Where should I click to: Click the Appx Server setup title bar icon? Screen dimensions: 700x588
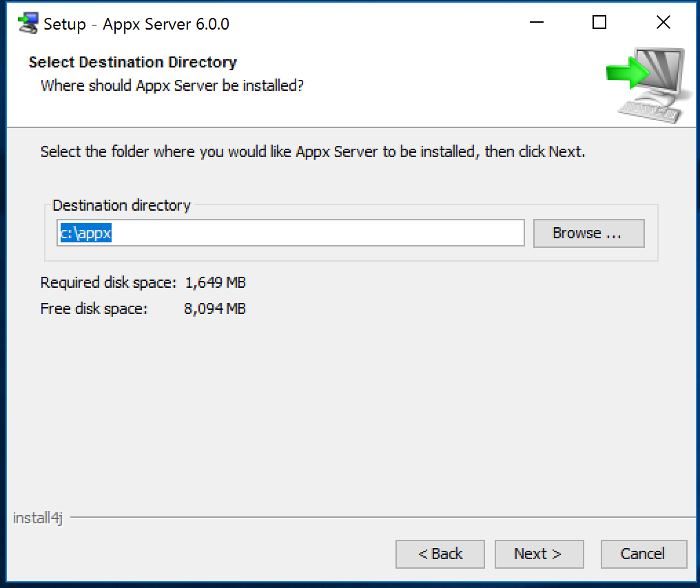(28, 23)
